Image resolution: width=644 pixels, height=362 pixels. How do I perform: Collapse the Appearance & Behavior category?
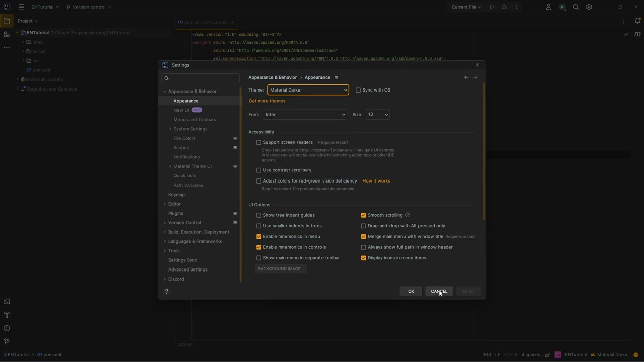[165, 92]
